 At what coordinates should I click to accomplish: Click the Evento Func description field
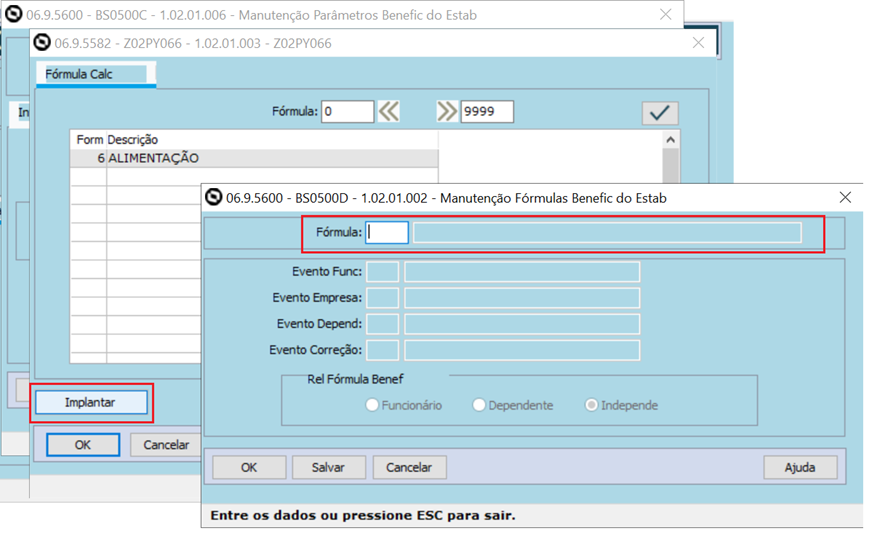point(522,271)
